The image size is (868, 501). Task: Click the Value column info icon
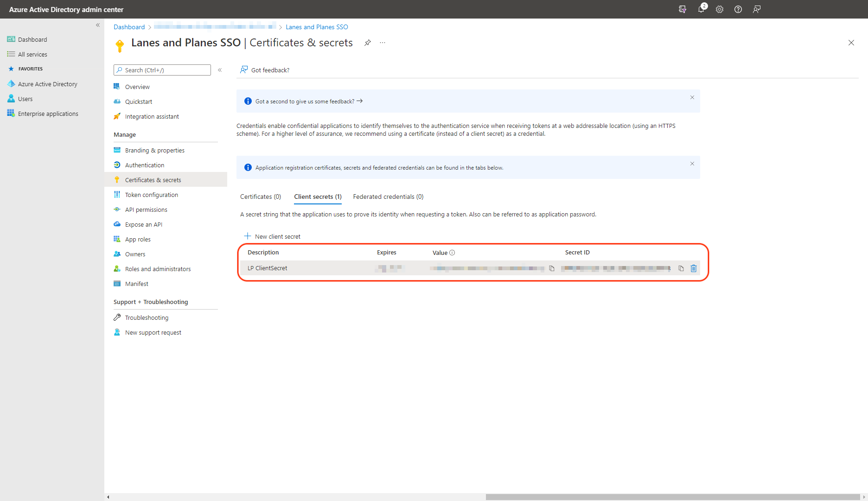click(x=452, y=253)
